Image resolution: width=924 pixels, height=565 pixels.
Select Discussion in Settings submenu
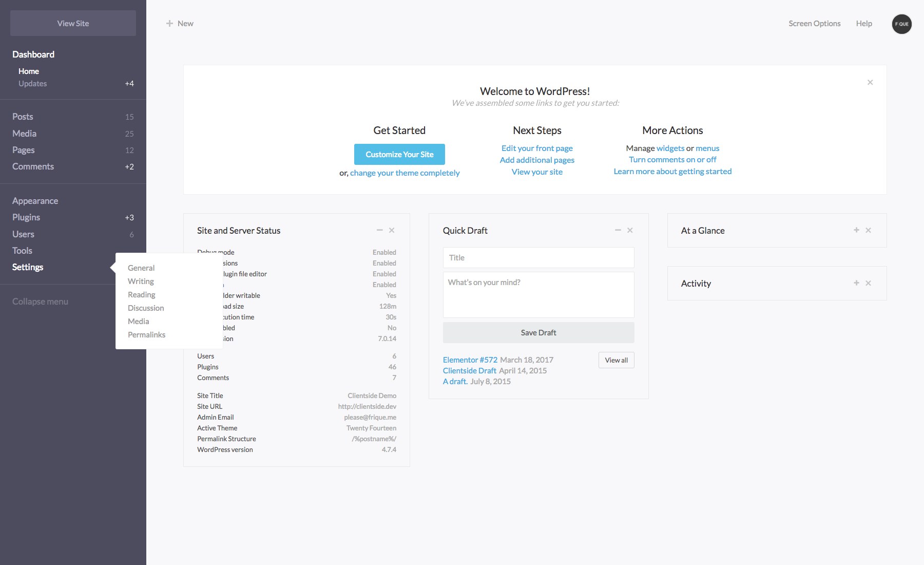click(146, 308)
